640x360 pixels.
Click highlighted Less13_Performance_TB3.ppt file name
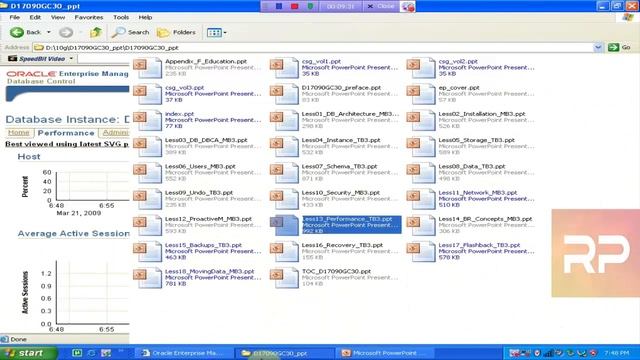347,219
